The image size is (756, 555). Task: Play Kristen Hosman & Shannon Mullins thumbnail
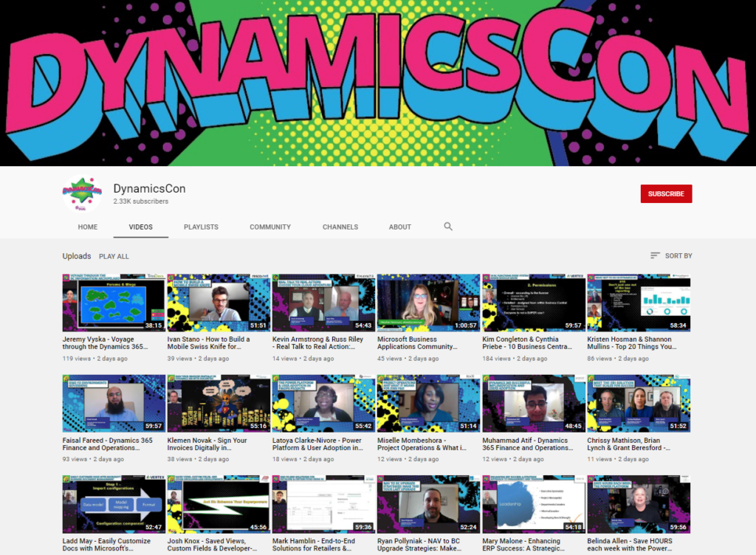point(639,303)
